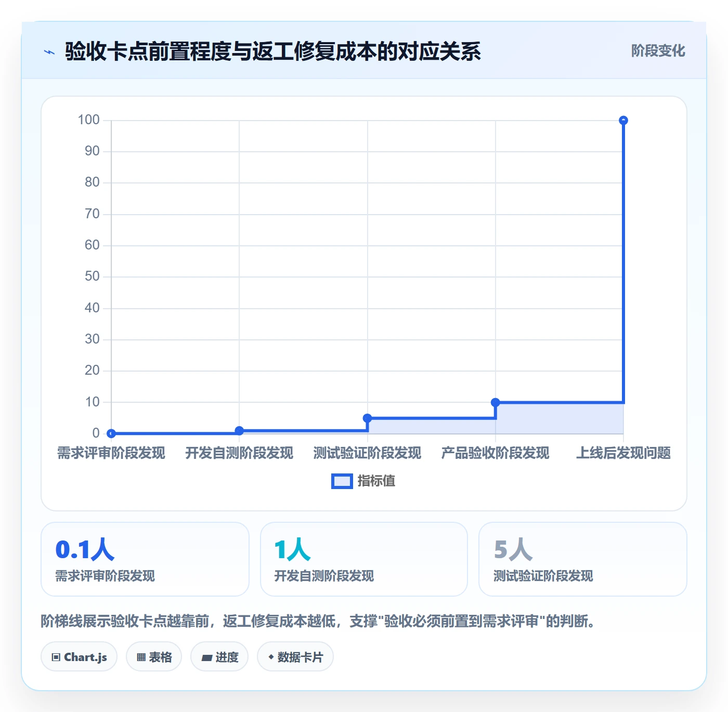
Task: Click the y-axis value 90
Action: coord(92,151)
